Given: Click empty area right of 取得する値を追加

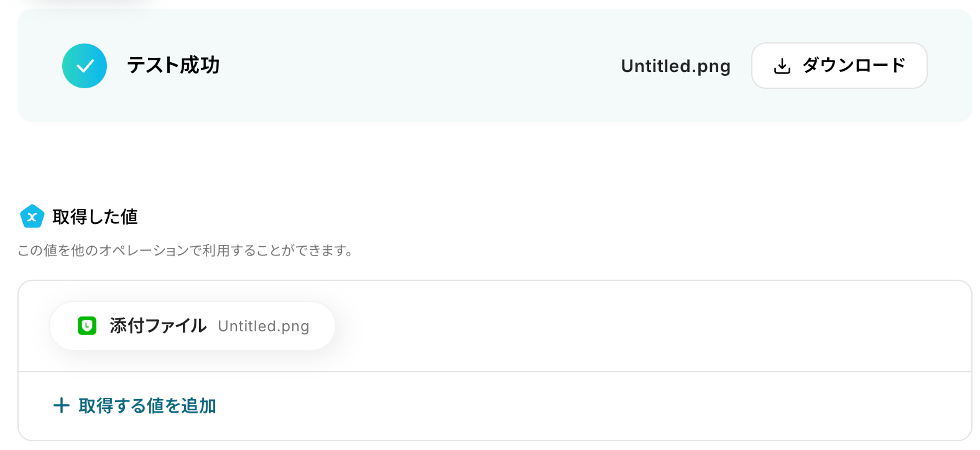Looking at the screenshot, I should point(560,406).
